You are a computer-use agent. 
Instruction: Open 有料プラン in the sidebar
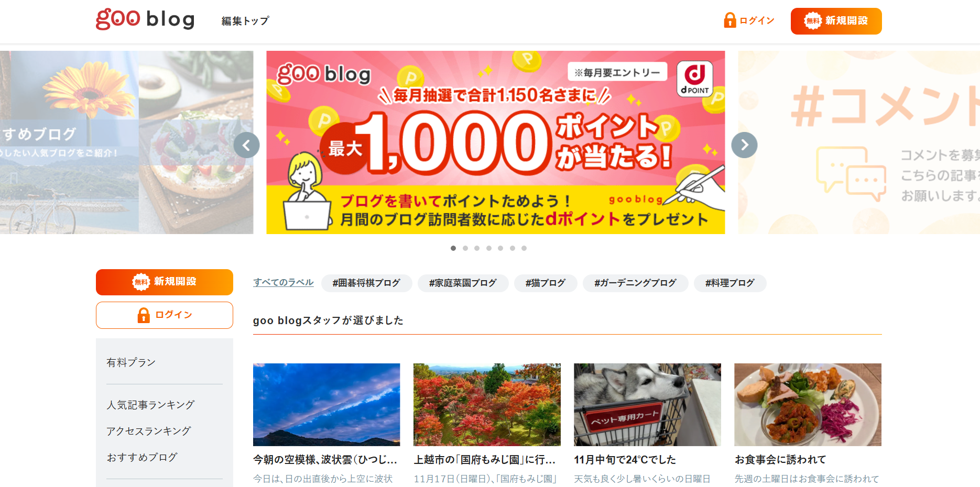pyautogui.click(x=131, y=362)
